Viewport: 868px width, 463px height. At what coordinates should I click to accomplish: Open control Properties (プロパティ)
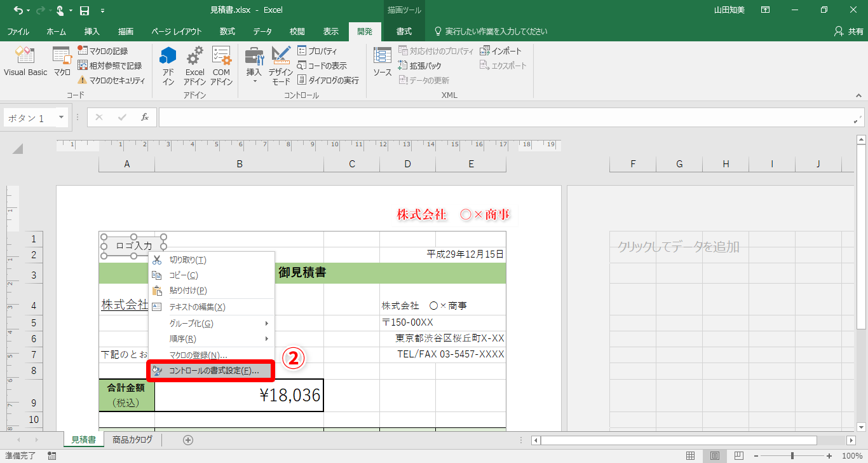coord(317,51)
